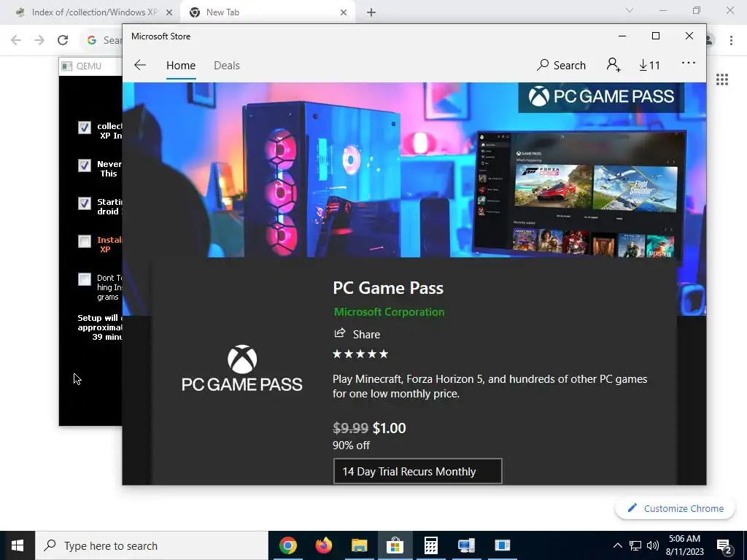The width and height of the screenshot is (747, 560).
Task: Click the sign-in account icon
Action: tap(613, 65)
